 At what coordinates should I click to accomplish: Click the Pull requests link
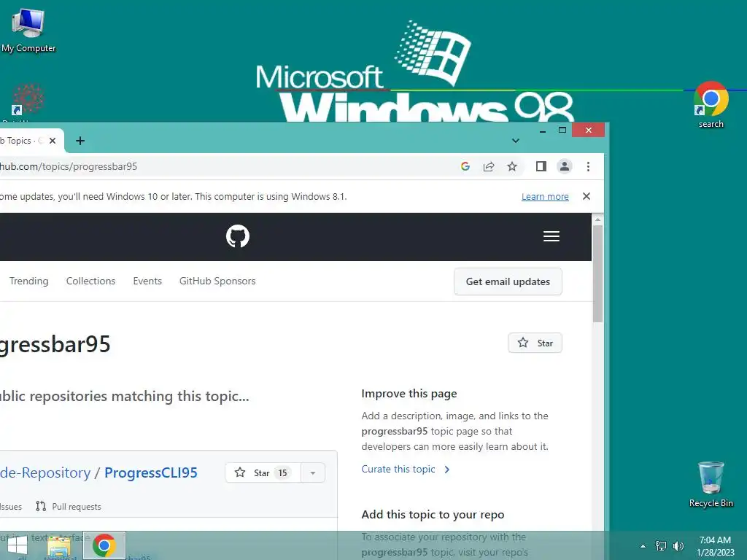(76, 507)
